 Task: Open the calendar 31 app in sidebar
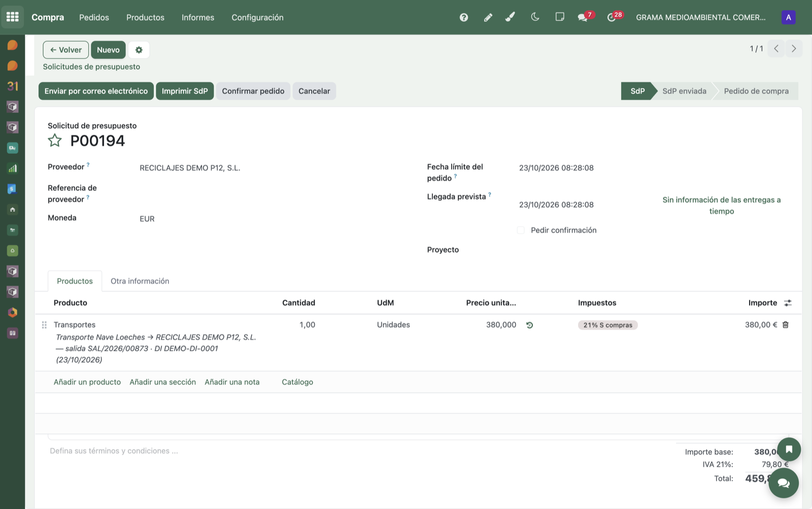point(13,86)
